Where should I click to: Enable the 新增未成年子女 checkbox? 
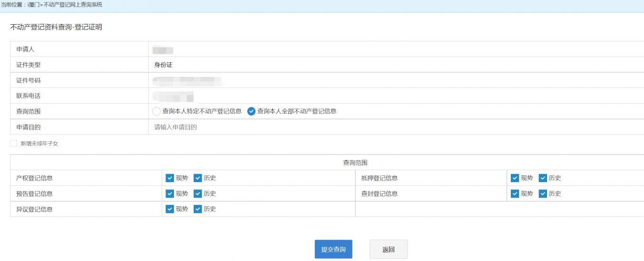click(x=13, y=143)
